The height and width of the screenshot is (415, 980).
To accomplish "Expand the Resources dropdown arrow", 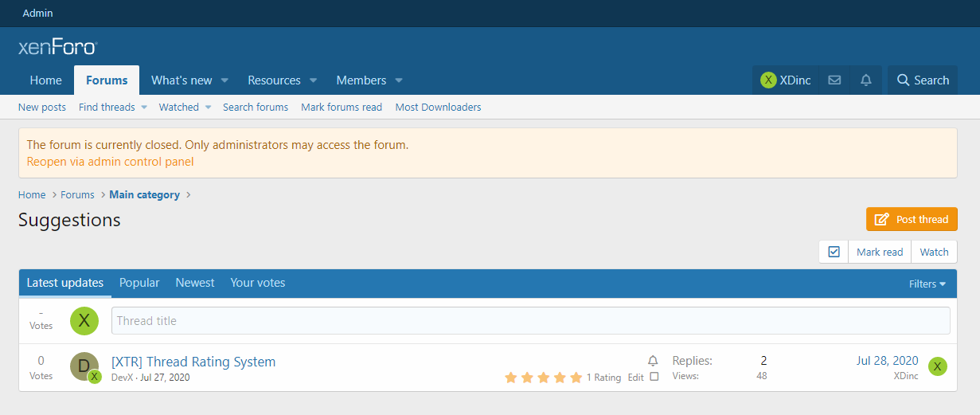I will pyautogui.click(x=313, y=80).
